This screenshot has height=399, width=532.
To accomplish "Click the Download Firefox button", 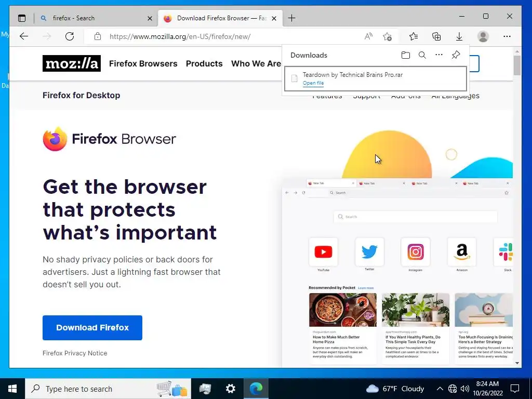I will click(92, 328).
